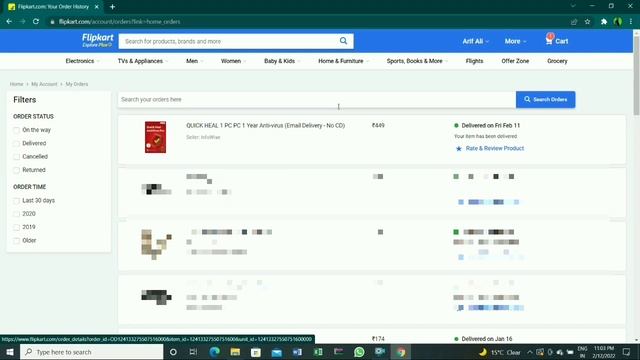Check the Delivered filter

pos(16,144)
